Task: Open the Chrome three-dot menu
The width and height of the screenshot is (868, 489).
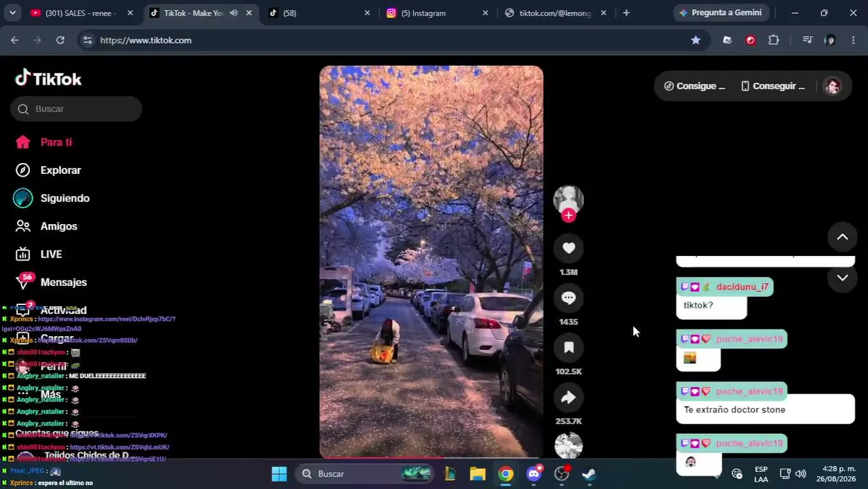Action: pyautogui.click(x=853, y=40)
